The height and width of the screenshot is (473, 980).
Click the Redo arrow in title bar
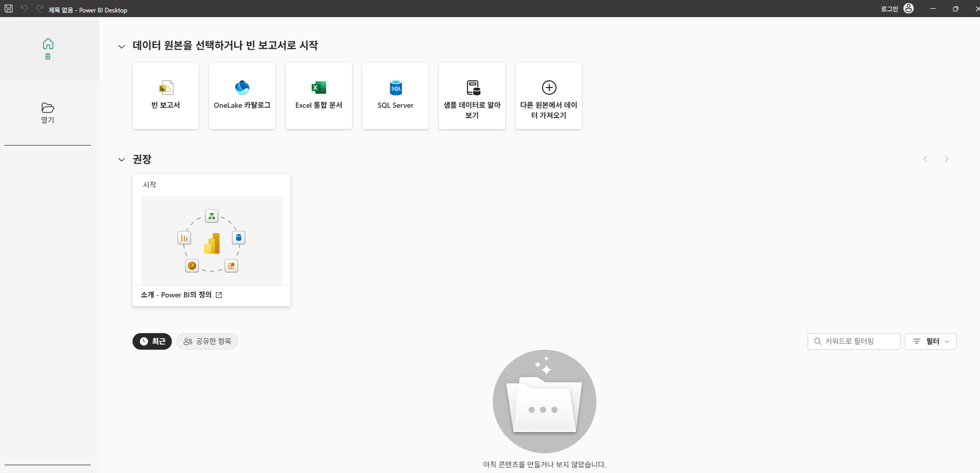tap(40, 9)
